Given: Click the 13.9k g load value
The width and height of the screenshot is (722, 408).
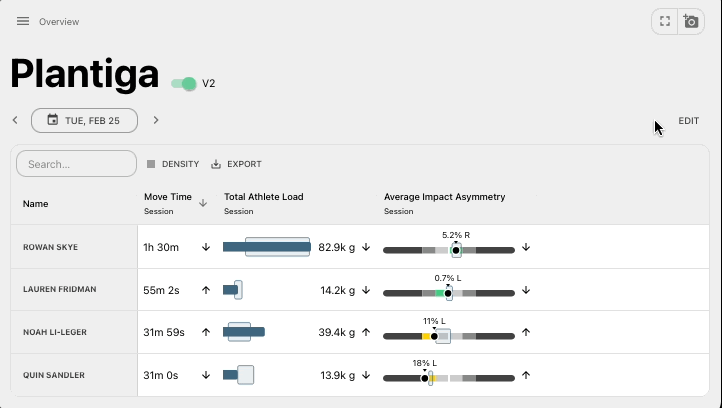Looking at the screenshot, I should point(338,375).
